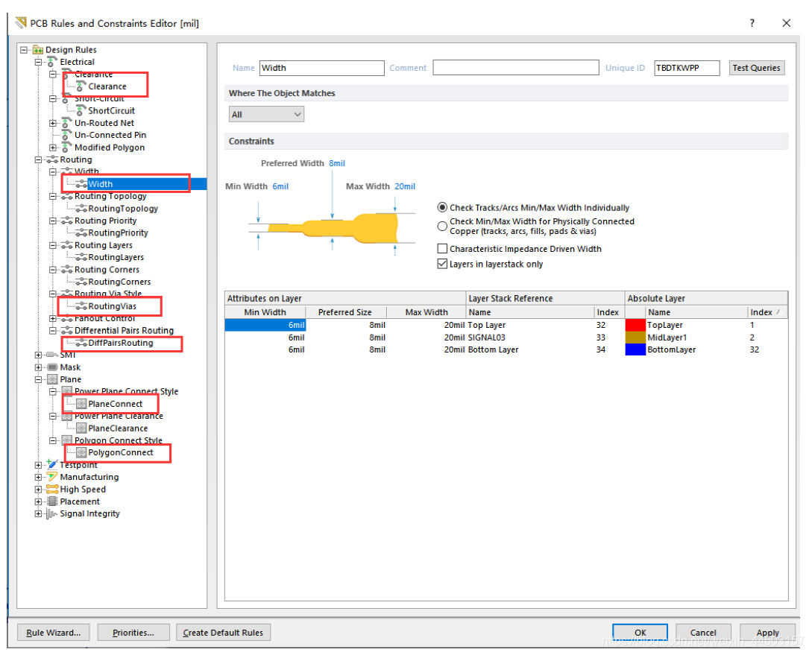Select the RoutingVias rule in tree
The width and height of the screenshot is (812, 655).
pyautogui.click(x=112, y=306)
